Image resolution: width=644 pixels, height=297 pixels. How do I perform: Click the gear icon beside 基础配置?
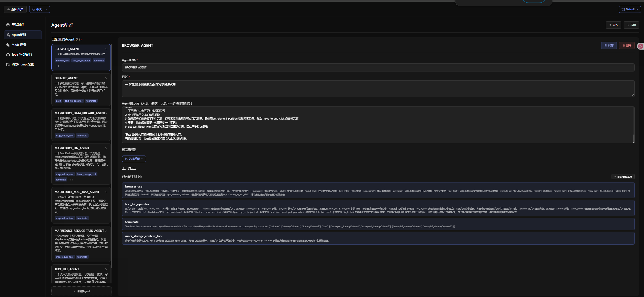(x=8, y=25)
